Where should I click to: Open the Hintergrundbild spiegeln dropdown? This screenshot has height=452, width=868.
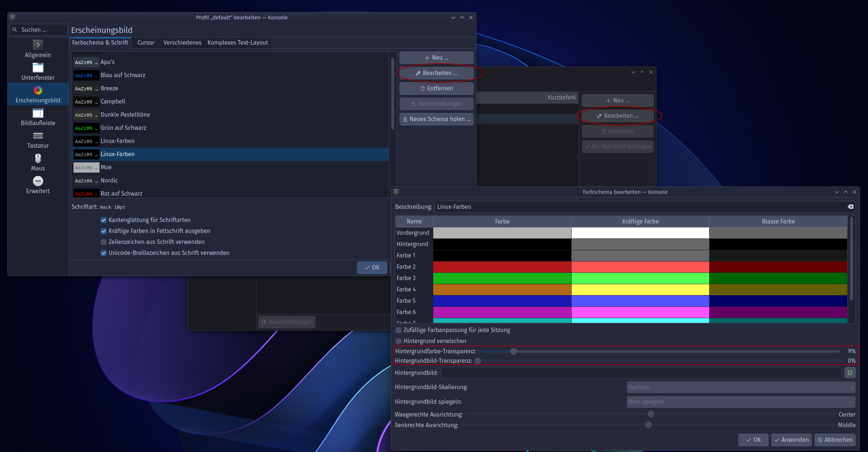741,402
